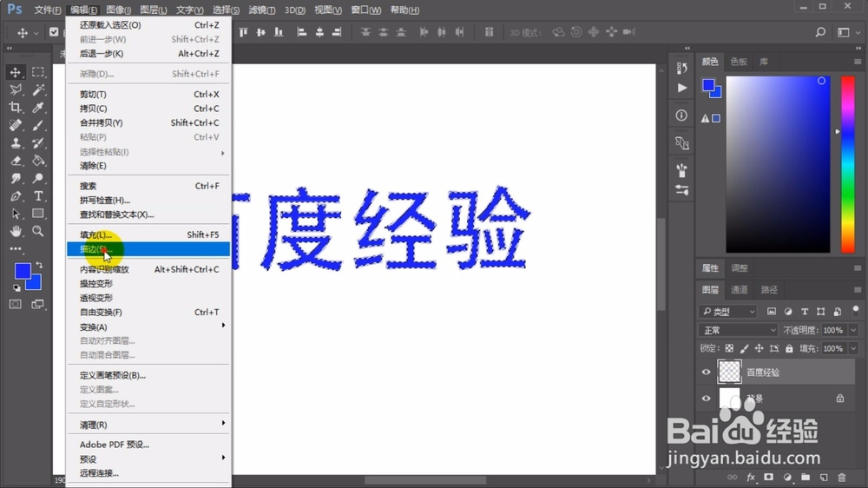Select the Lasso tool
Screen dimensions: 868x488
point(15,89)
